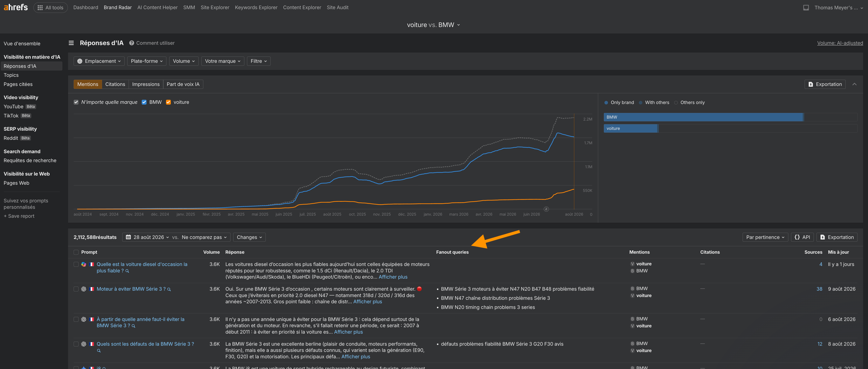Image resolution: width=868 pixels, height=369 pixels.
Task: Click V brand badge beside voiture in first row
Action: [632, 264]
